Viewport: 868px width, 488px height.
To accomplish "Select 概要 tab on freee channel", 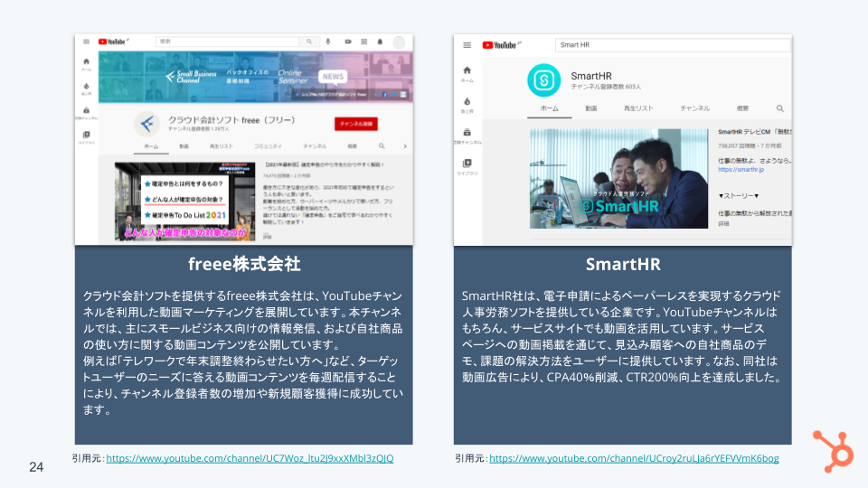I will click(x=352, y=146).
